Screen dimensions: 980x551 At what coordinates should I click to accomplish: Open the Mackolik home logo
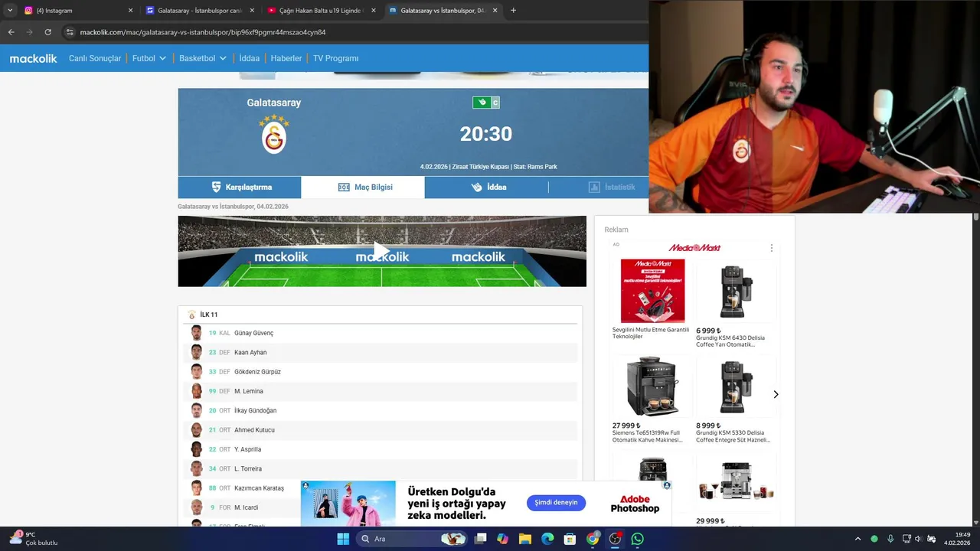coord(33,58)
